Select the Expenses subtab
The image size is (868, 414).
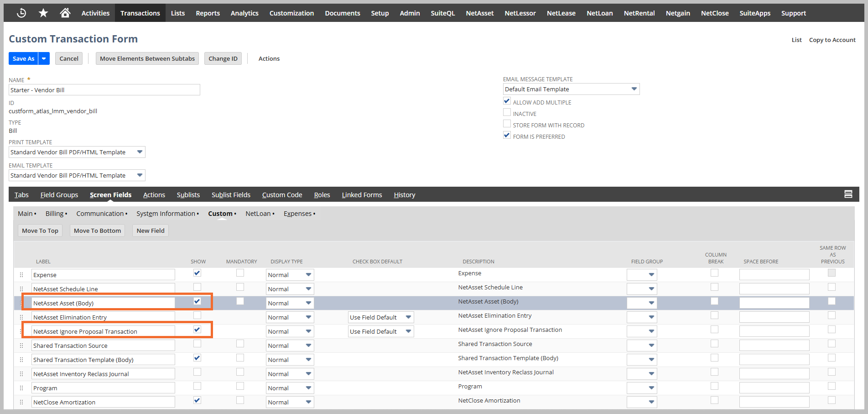click(298, 214)
